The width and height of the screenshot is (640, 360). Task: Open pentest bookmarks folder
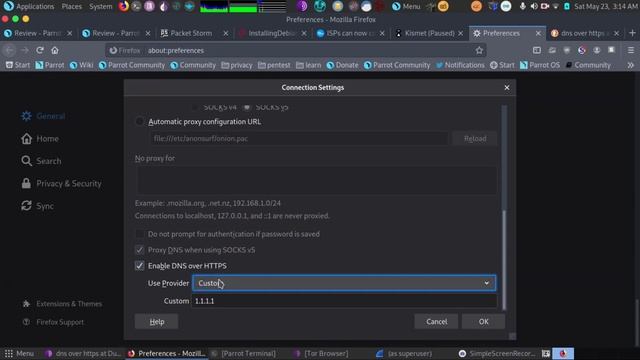[274, 65]
